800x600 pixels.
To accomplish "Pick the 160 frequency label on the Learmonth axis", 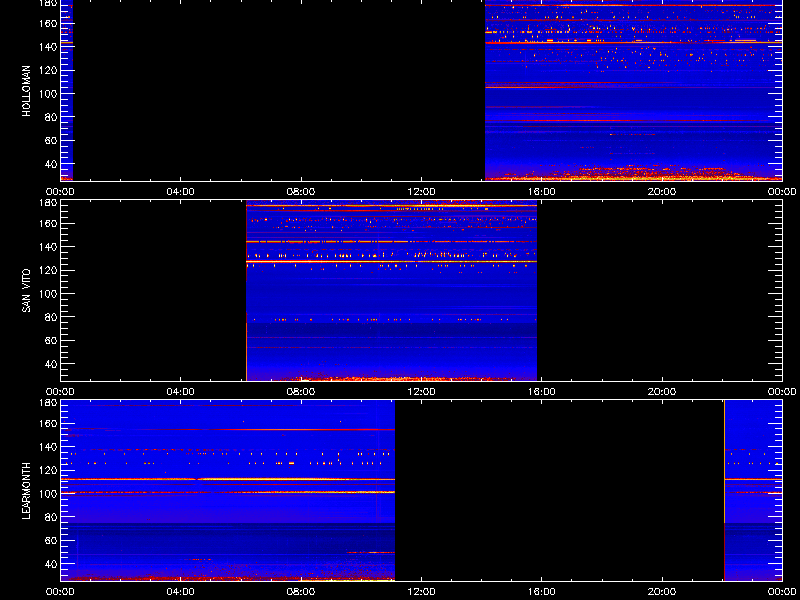I will click(49, 423).
